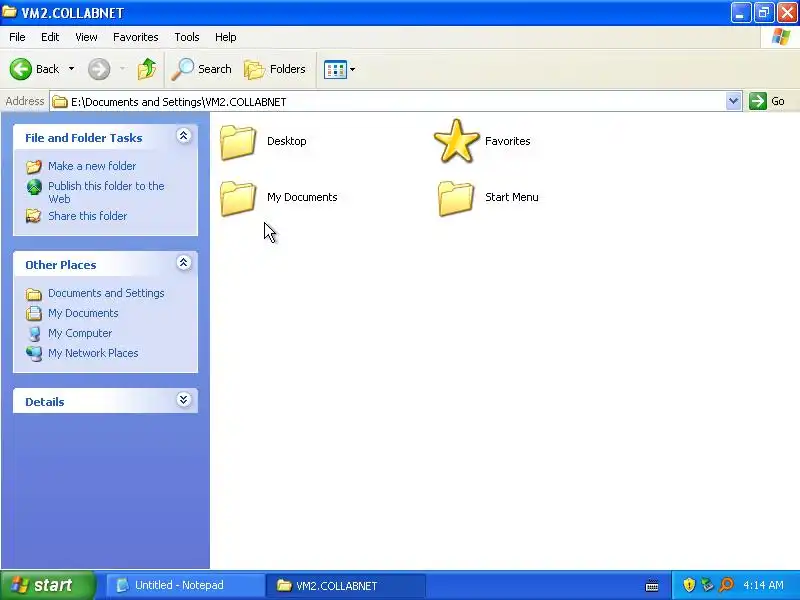Collapse the File and Folder Tasks panel
This screenshot has height=600, width=800.
[184, 136]
